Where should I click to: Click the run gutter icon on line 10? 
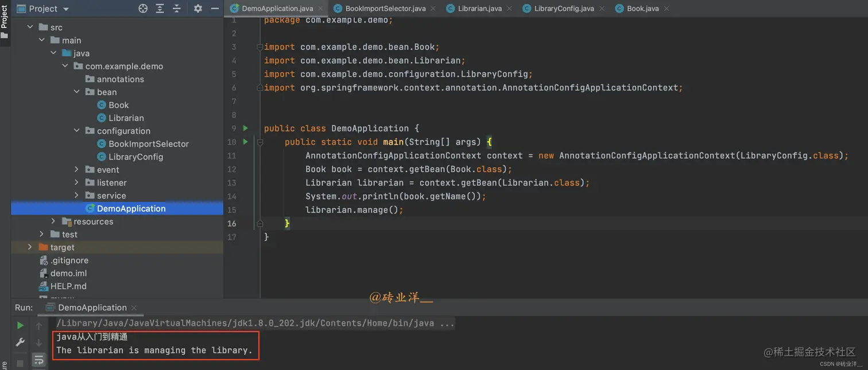[246, 142]
